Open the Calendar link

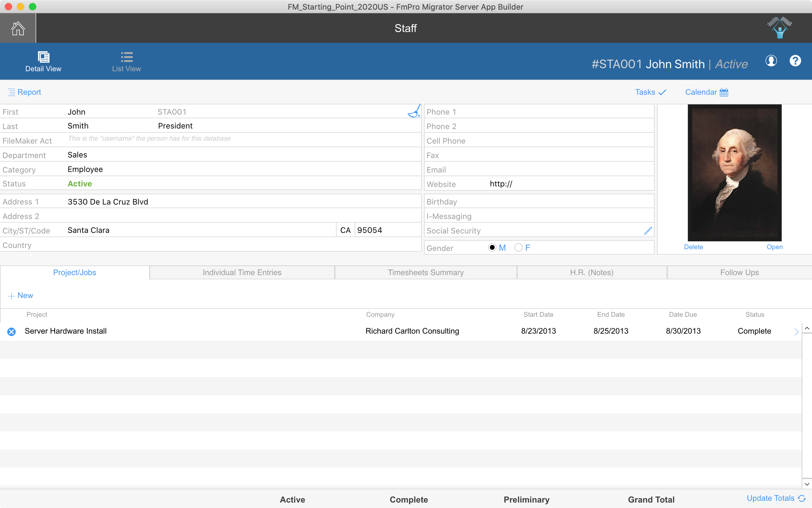coord(706,92)
